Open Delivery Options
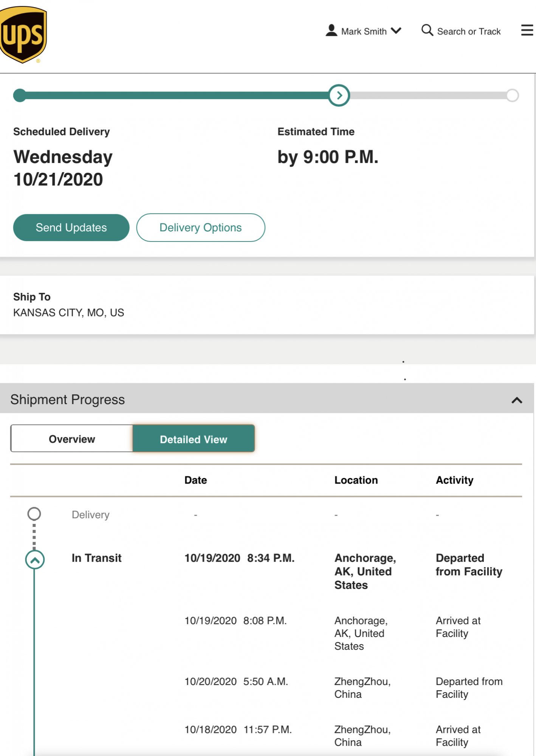The image size is (536, 756). [200, 228]
